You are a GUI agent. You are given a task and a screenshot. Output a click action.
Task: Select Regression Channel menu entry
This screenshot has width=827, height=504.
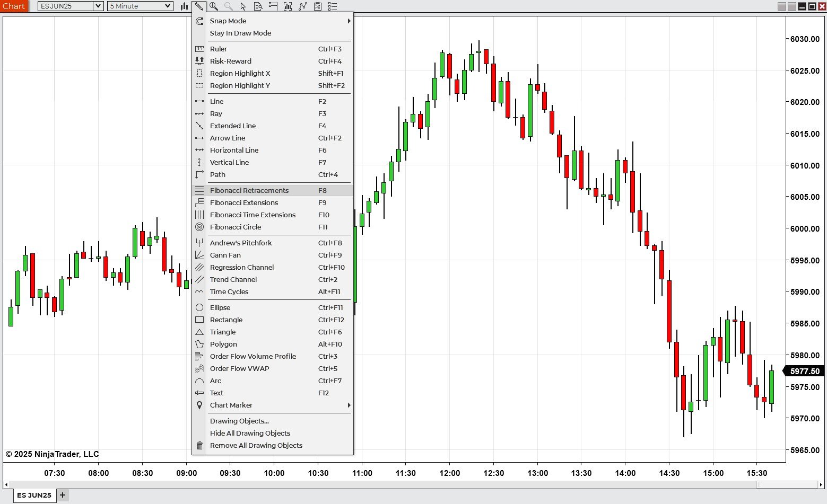click(273, 267)
